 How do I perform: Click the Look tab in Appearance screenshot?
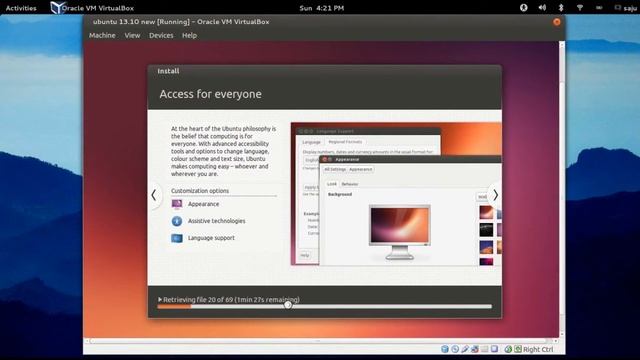pyautogui.click(x=332, y=184)
